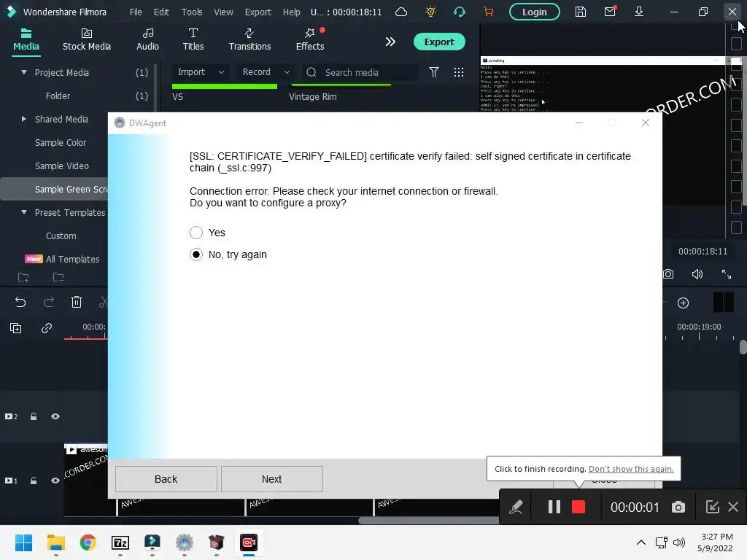This screenshot has height=560, width=747.
Task: Expand the Shared Media tree
Action: tap(24, 119)
